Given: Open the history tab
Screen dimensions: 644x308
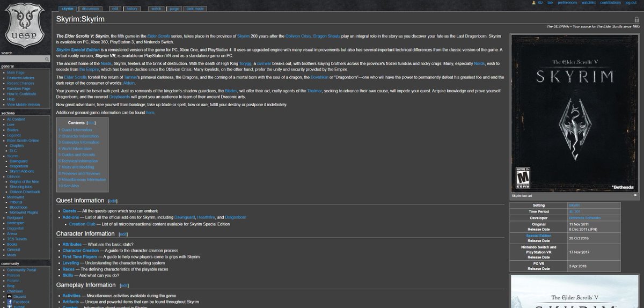Looking at the screenshot, I should pos(131,9).
